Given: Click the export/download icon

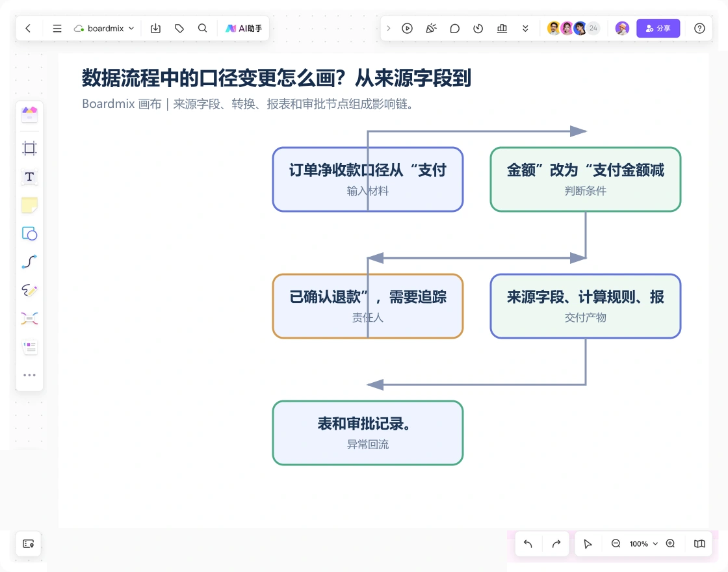Looking at the screenshot, I should tap(155, 29).
